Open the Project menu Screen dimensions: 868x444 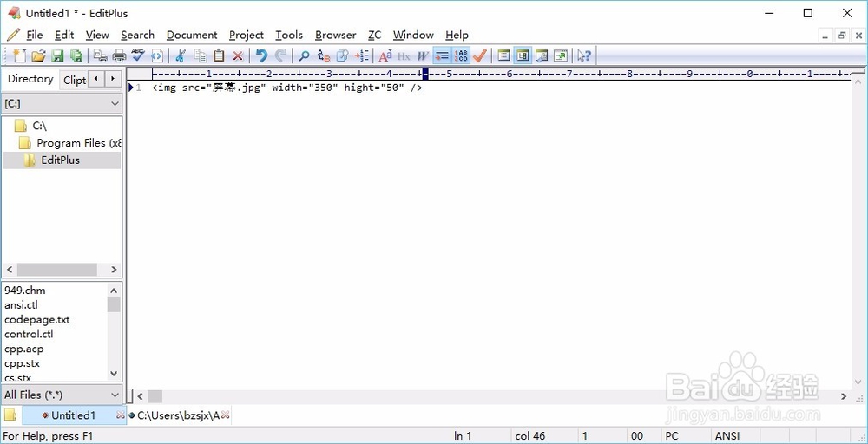click(x=247, y=35)
